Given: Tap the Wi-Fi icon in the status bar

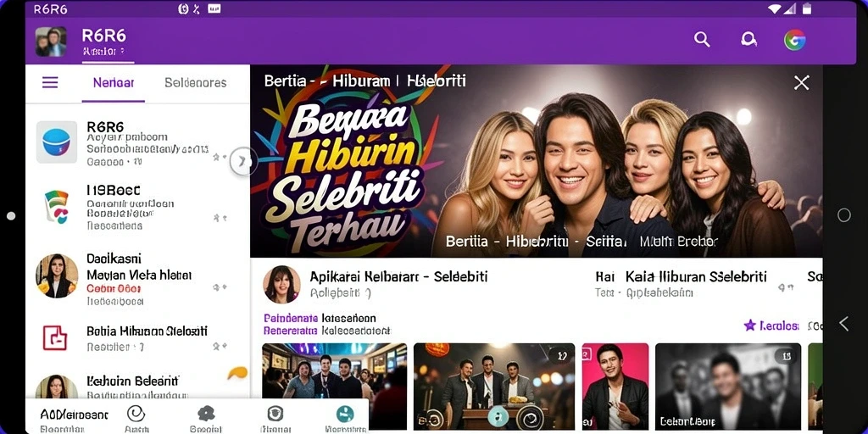Looking at the screenshot, I should [775, 8].
